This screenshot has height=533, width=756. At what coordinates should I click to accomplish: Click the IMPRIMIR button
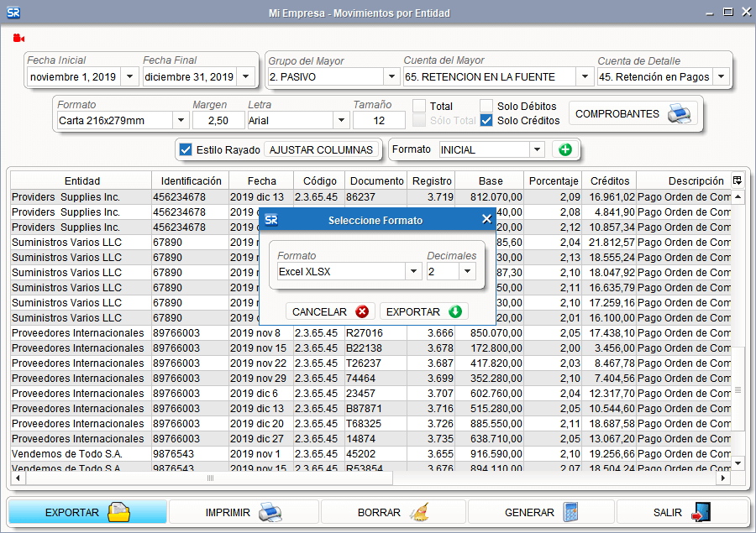[x=244, y=512]
